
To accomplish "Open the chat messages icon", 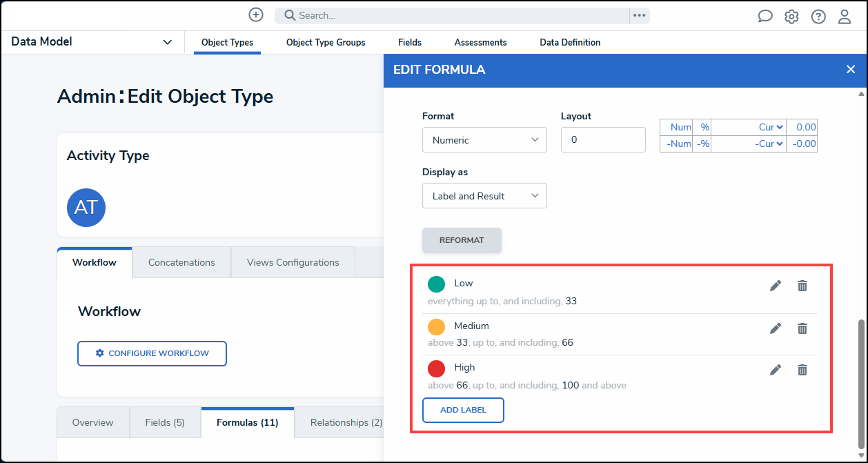I will click(765, 17).
